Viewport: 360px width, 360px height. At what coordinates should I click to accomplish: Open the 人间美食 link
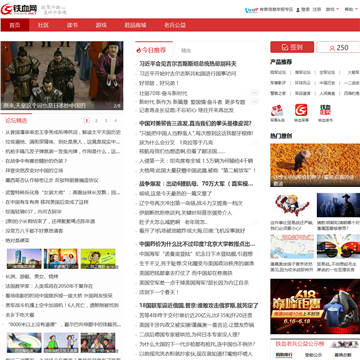[x=327, y=93]
